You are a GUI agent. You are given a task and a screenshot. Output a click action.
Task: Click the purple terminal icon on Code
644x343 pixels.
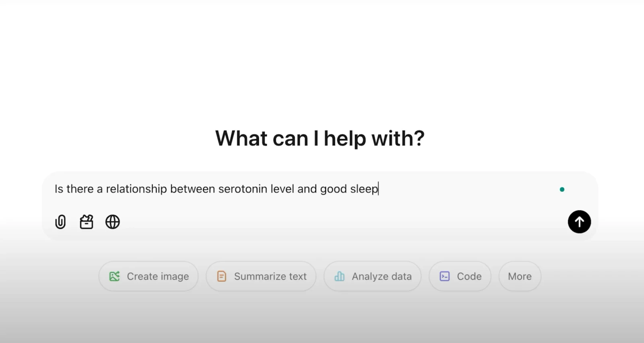point(445,276)
